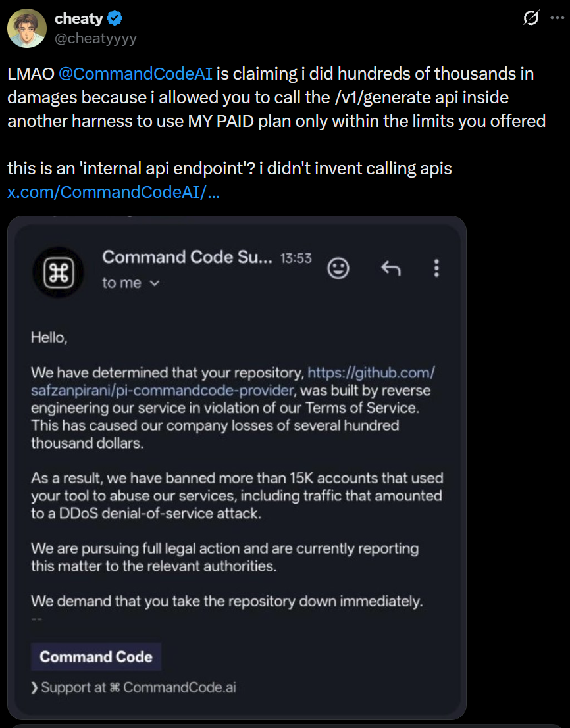The width and height of the screenshot is (570, 728).
Task: Open the github.com pi-commandcode-provider repository link
Action: click(233, 381)
